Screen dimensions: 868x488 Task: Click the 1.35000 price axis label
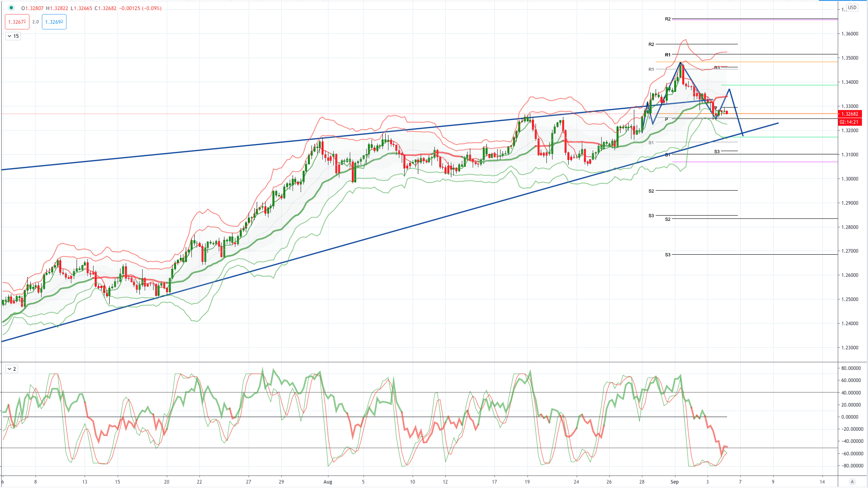(x=849, y=58)
